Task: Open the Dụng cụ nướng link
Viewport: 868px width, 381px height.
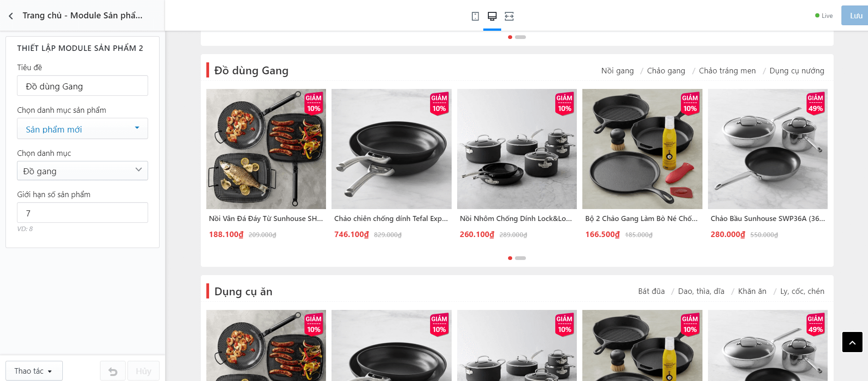Action: point(796,71)
